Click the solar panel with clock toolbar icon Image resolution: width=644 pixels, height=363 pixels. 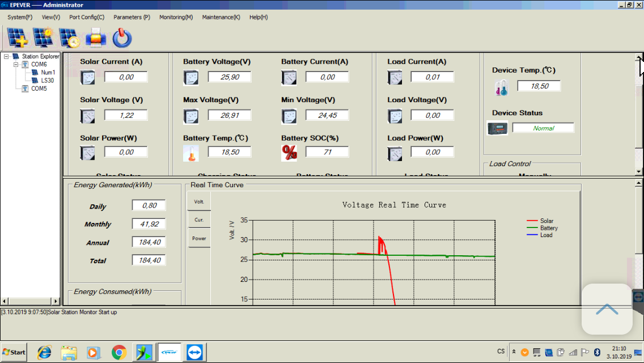point(69,37)
